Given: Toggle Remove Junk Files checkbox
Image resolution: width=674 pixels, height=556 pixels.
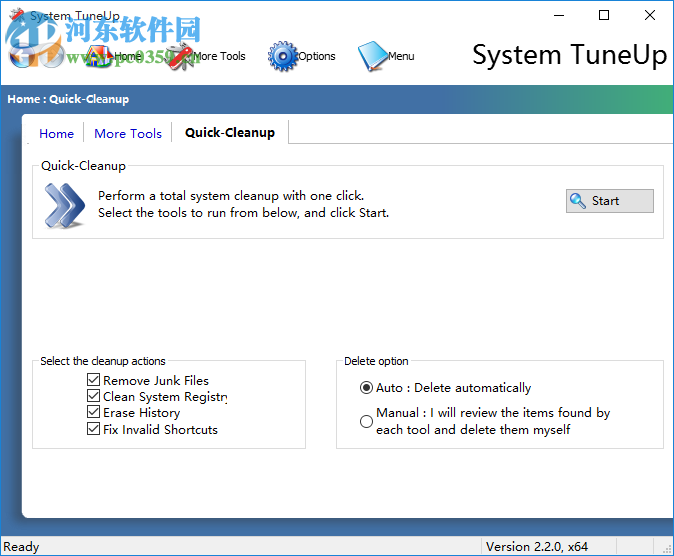Looking at the screenshot, I should pos(93,380).
